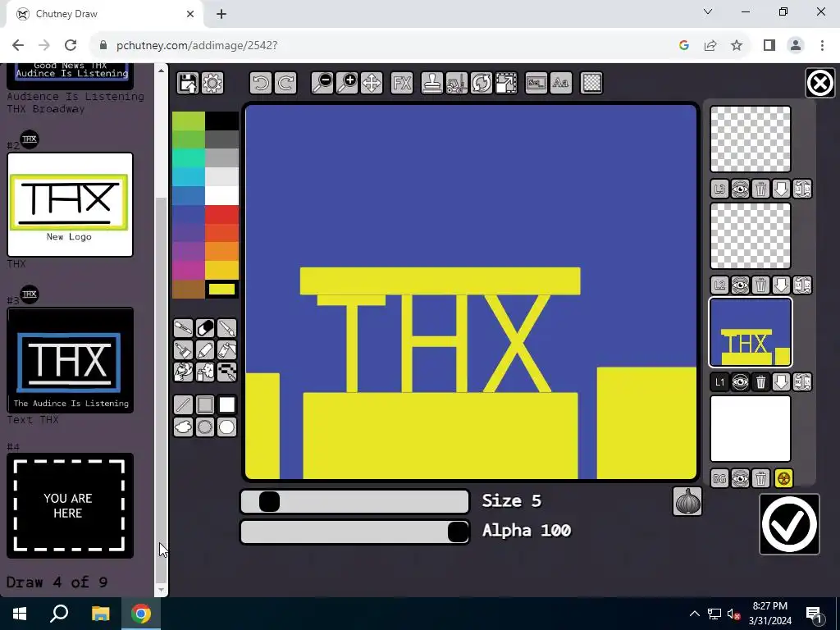Open File Explorer on the taskbar
This screenshot has width=840, height=630.
[100, 614]
